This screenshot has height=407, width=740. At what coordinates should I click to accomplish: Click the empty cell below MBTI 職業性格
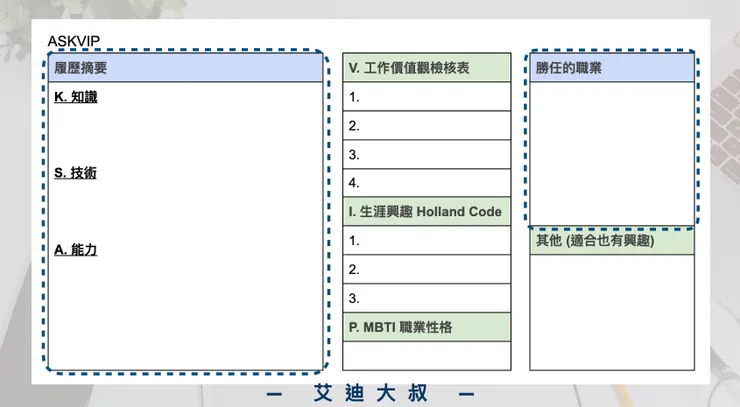click(x=427, y=356)
